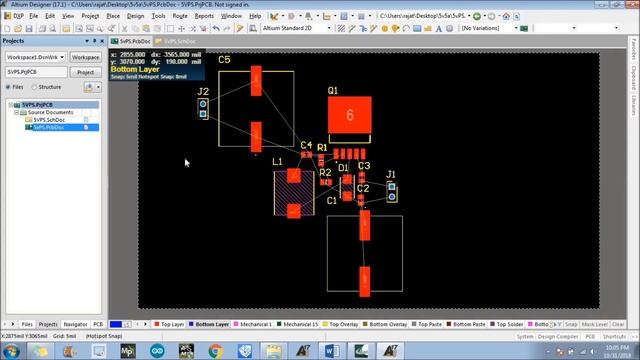Image resolution: width=640 pixels, height=360 pixels.
Task: Click the Cross Probe icon
Action: pos(240,29)
